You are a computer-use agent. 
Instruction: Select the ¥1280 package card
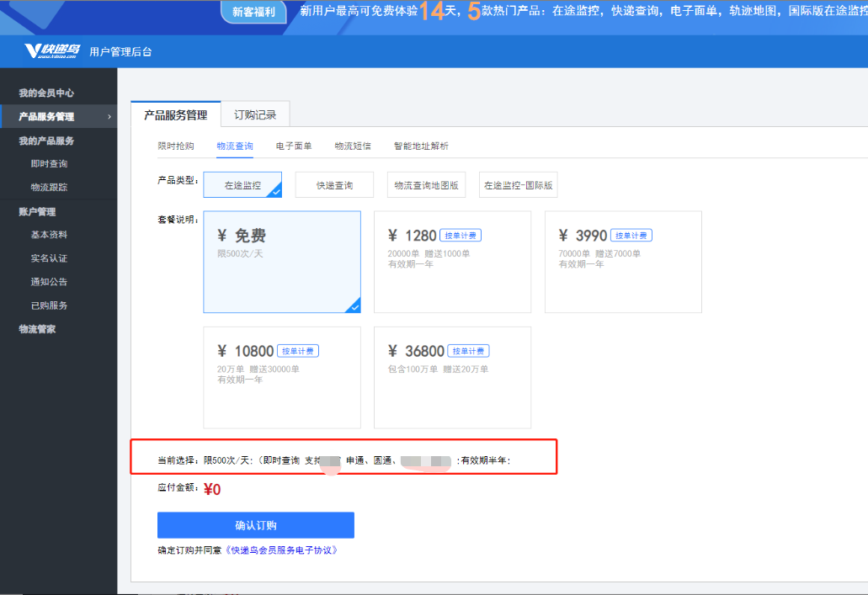coord(452,262)
